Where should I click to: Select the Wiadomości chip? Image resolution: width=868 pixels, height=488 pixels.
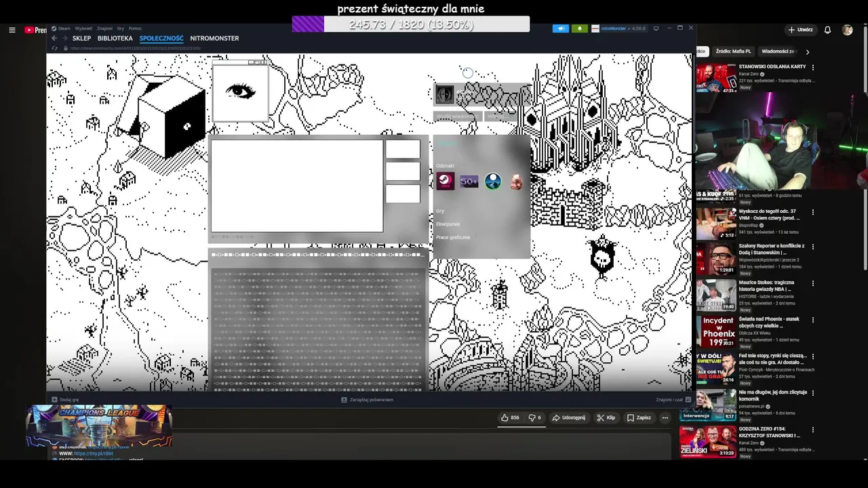click(x=778, y=52)
